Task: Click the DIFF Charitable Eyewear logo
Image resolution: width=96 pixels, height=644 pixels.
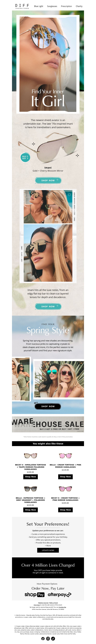Action: (x=22, y=6)
